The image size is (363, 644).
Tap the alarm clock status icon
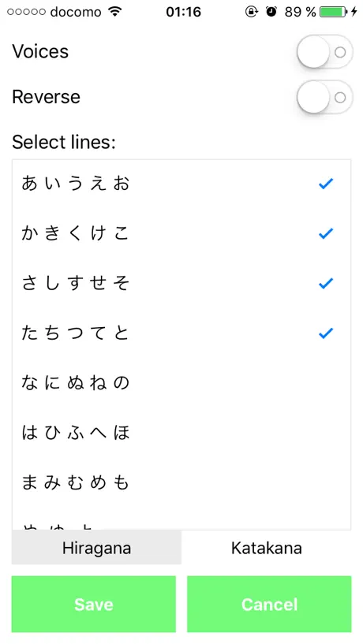click(271, 12)
